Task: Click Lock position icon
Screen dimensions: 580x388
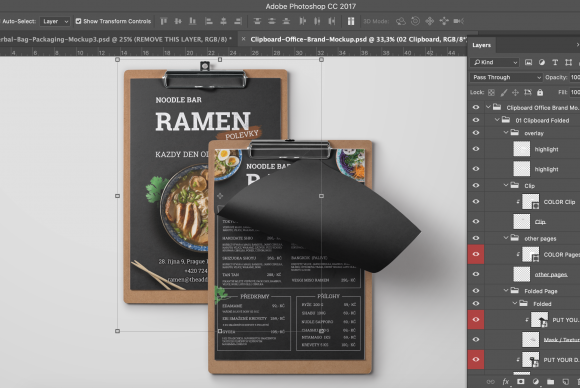Action: tap(515, 92)
